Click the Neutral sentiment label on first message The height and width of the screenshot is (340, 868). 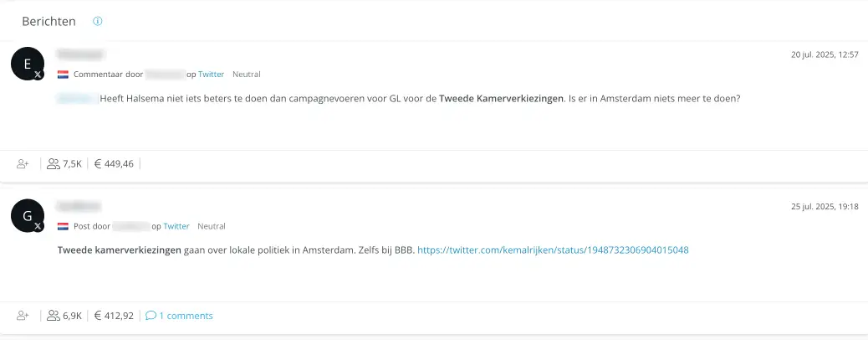pos(246,75)
